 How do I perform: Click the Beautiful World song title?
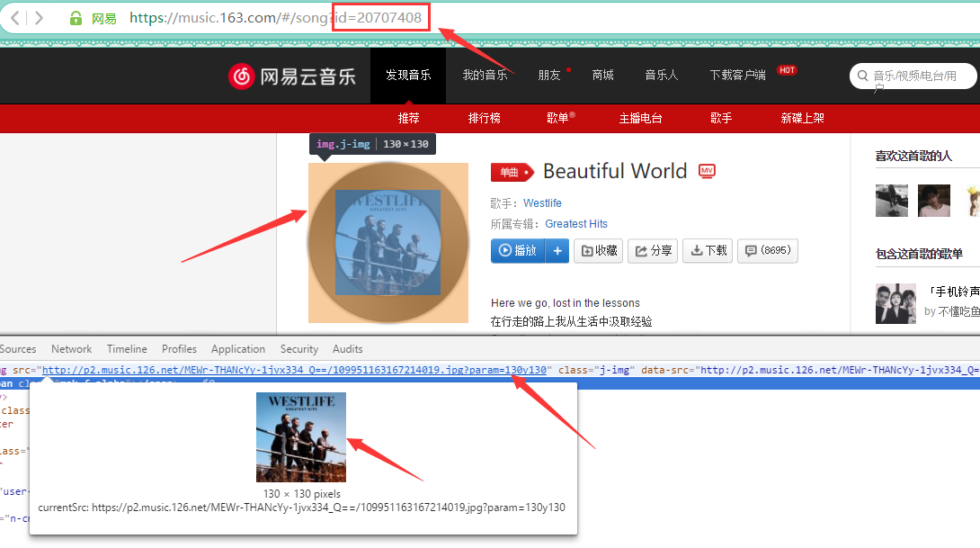point(615,171)
